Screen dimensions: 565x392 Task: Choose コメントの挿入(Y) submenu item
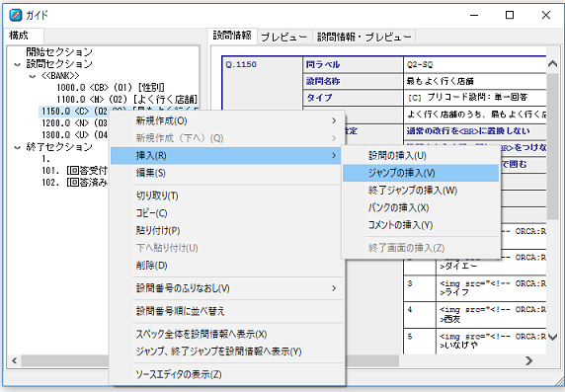pos(421,225)
